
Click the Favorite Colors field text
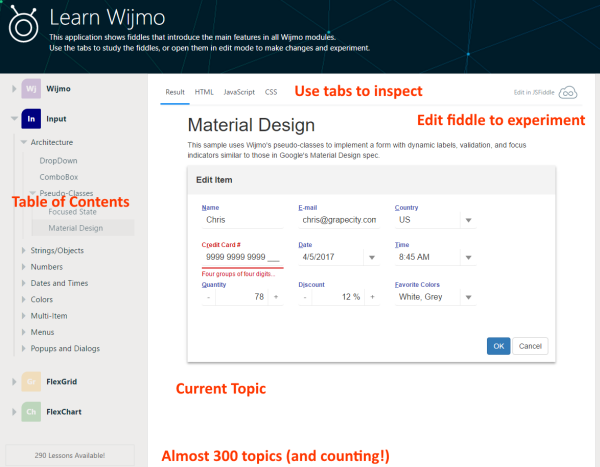[420, 297]
